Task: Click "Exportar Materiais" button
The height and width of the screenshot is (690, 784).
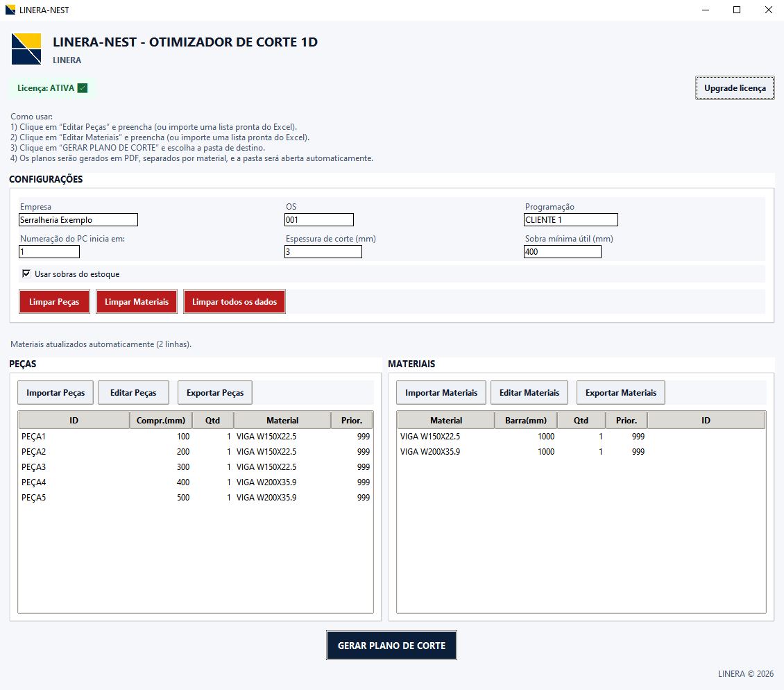Action: 621,392
